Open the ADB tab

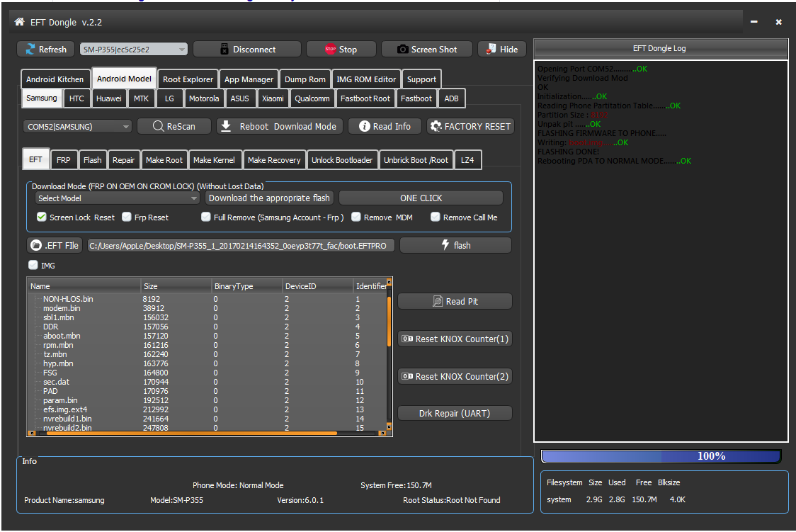click(451, 98)
